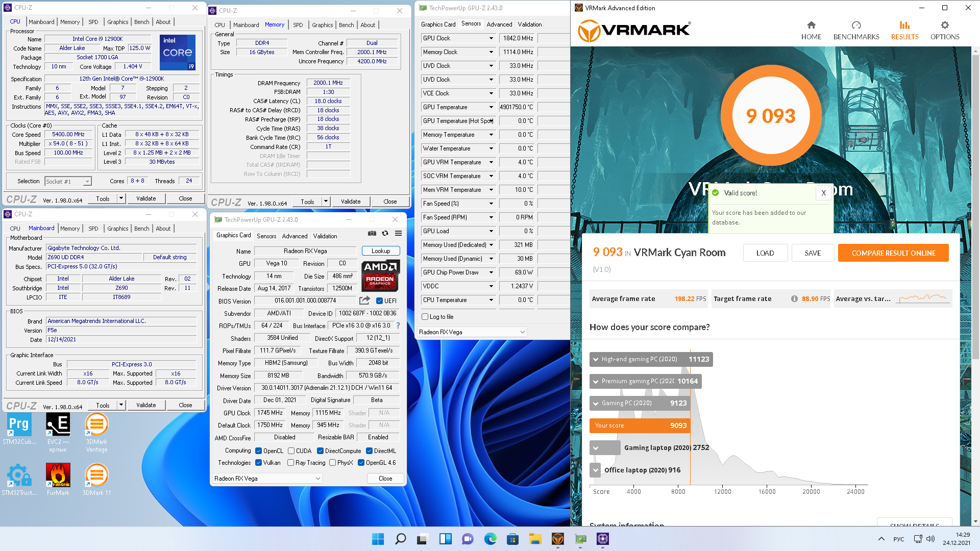Viewport: 980px width, 551px height.
Task: Click VRMark taskbar icon
Action: pyautogui.click(x=557, y=539)
